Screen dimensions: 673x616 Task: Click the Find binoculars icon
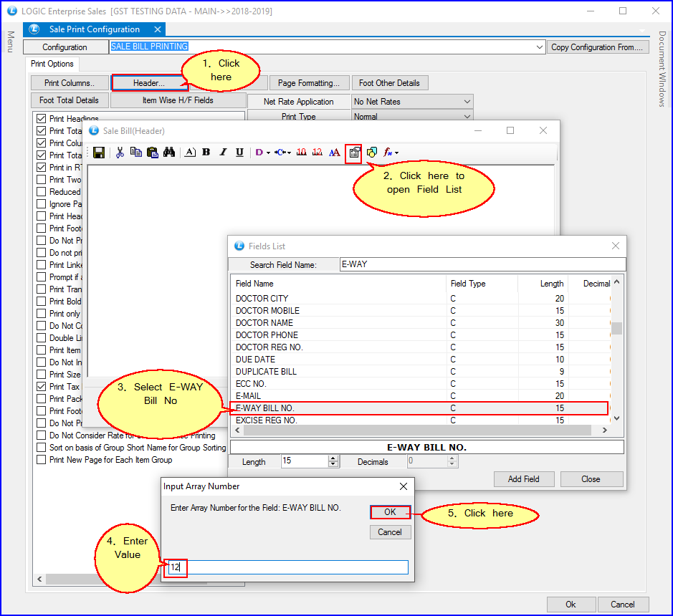(169, 153)
